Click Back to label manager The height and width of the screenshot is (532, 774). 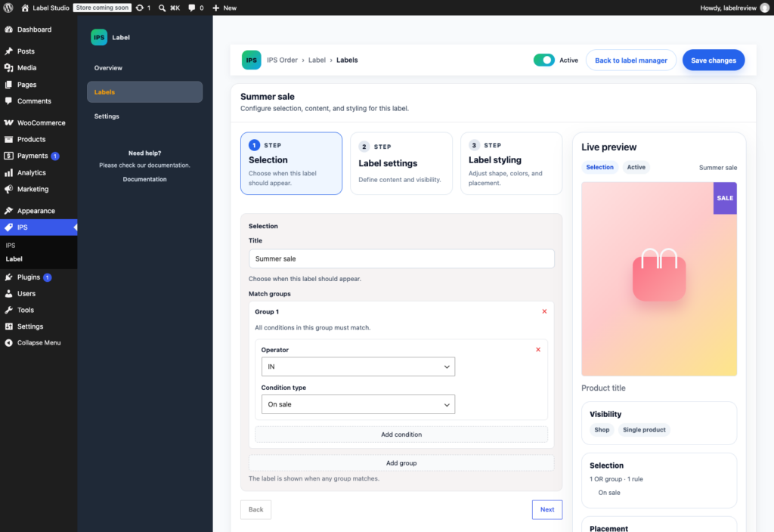click(631, 60)
